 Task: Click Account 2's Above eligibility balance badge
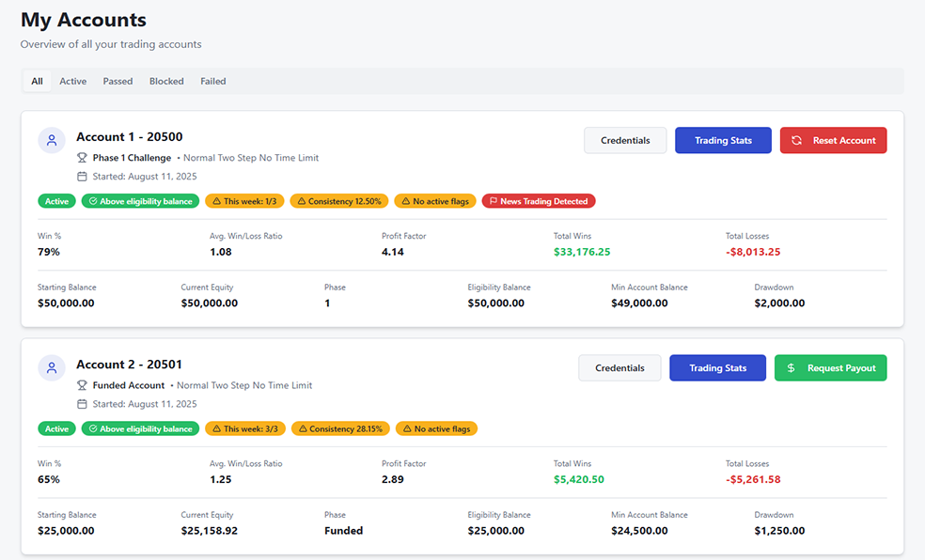[x=140, y=428]
